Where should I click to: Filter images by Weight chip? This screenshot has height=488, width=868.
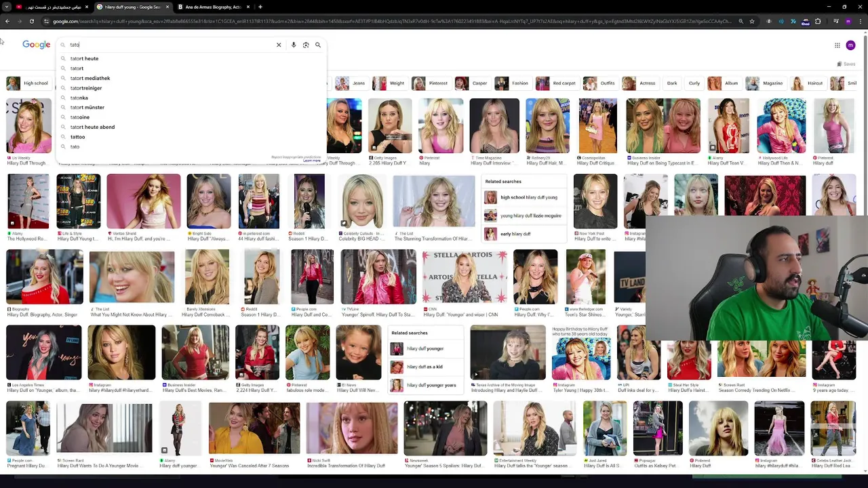pyautogui.click(x=389, y=83)
